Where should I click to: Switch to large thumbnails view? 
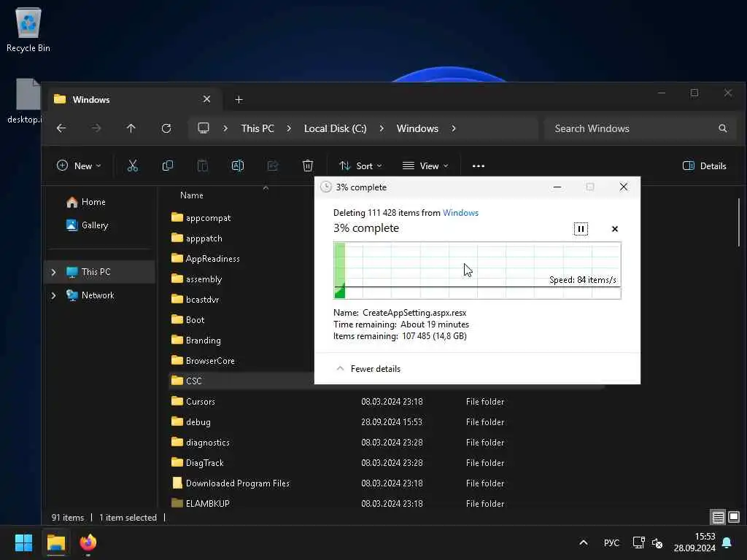click(x=734, y=517)
